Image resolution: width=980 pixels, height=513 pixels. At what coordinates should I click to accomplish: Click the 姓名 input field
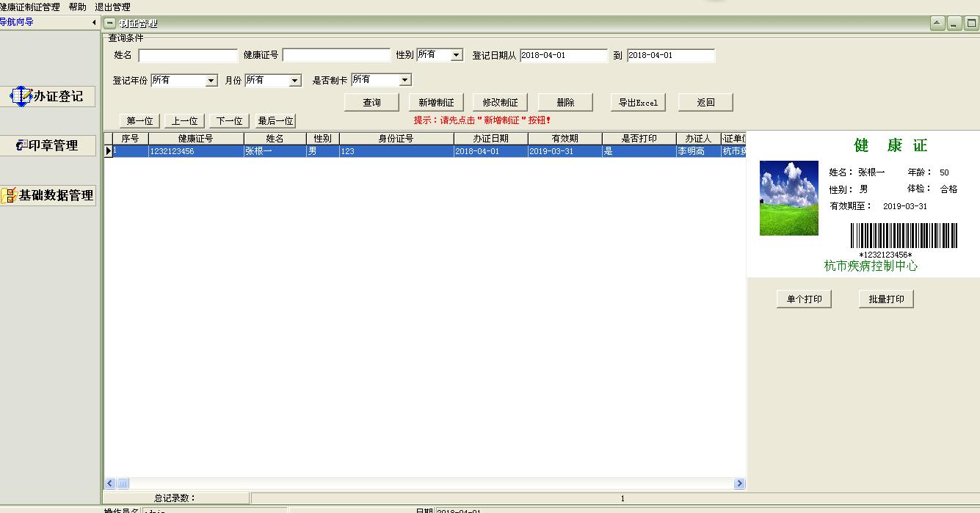187,54
